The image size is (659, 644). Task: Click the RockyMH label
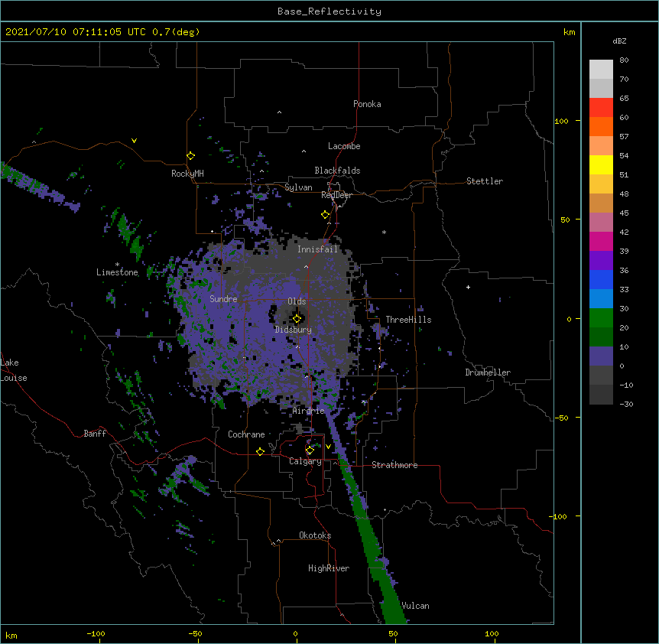187,174
